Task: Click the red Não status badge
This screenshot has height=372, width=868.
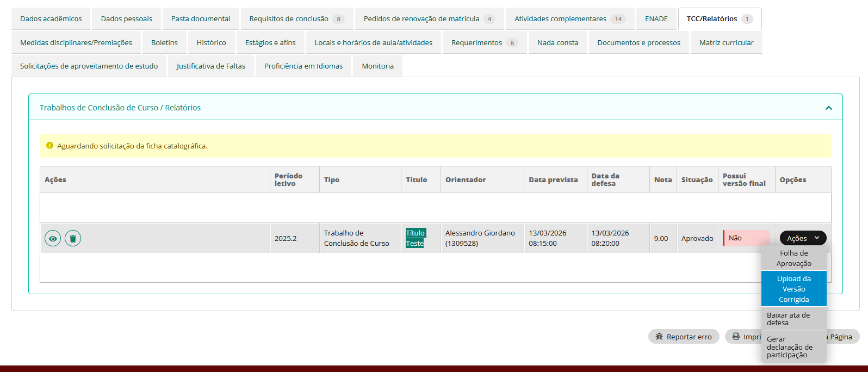Action: click(746, 238)
